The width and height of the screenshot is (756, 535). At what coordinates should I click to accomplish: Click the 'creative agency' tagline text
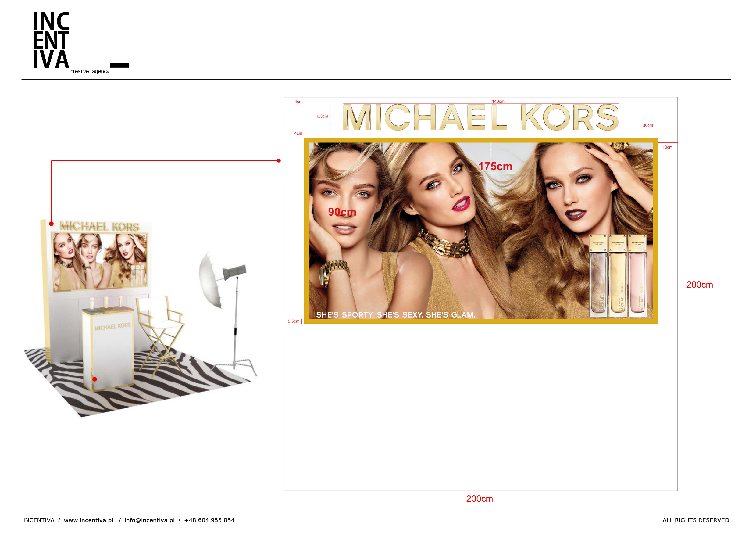click(x=90, y=71)
